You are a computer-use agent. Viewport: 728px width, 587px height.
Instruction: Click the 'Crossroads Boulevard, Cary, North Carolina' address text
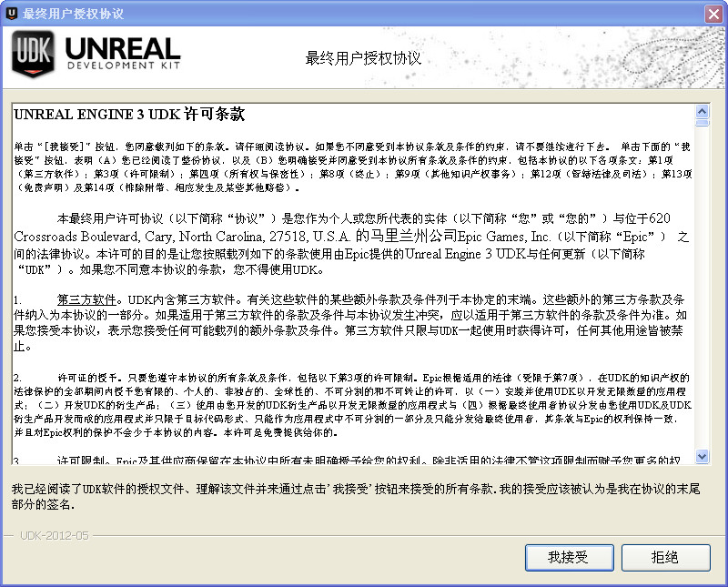pos(138,237)
